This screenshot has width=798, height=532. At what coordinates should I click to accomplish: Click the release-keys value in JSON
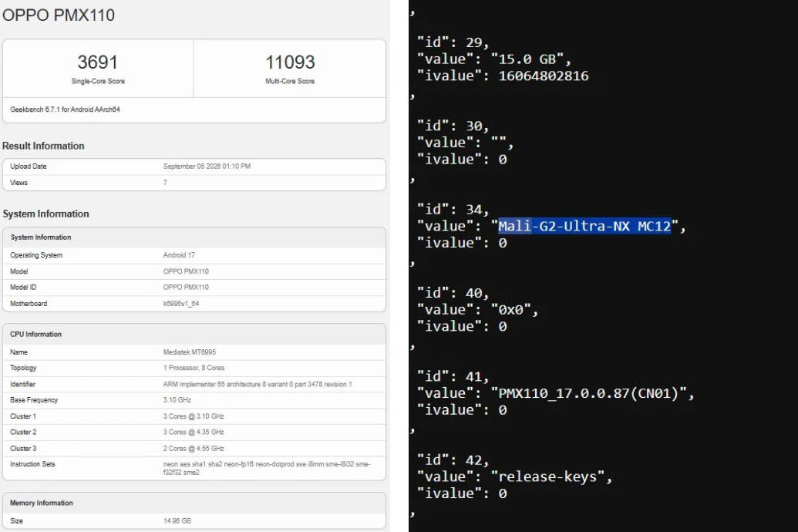[x=547, y=476]
